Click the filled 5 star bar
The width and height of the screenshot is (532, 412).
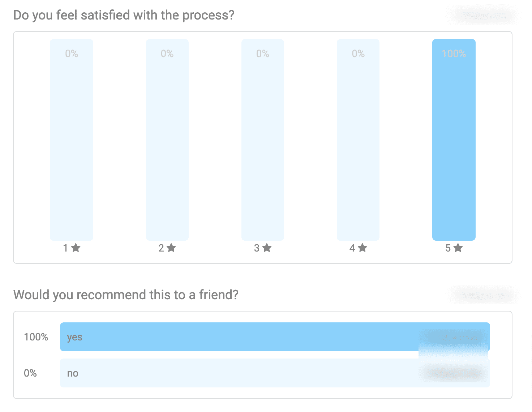454,140
